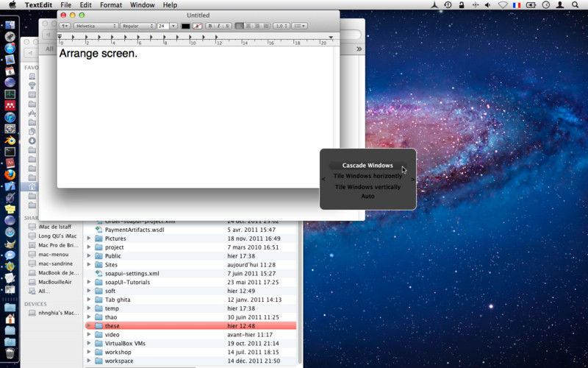Expand the soapUI-Tutorials folder
This screenshot has height=368, width=588.
[89, 282]
